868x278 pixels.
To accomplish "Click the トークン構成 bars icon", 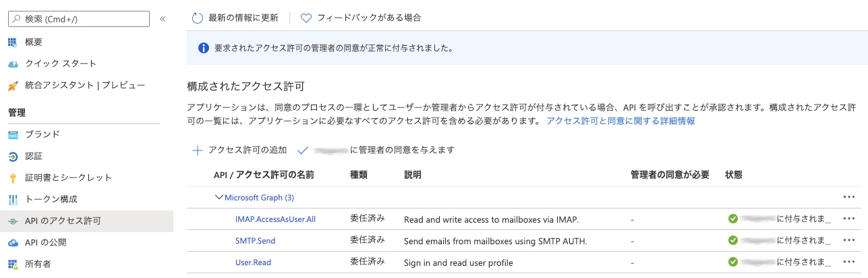I will (x=13, y=200).
